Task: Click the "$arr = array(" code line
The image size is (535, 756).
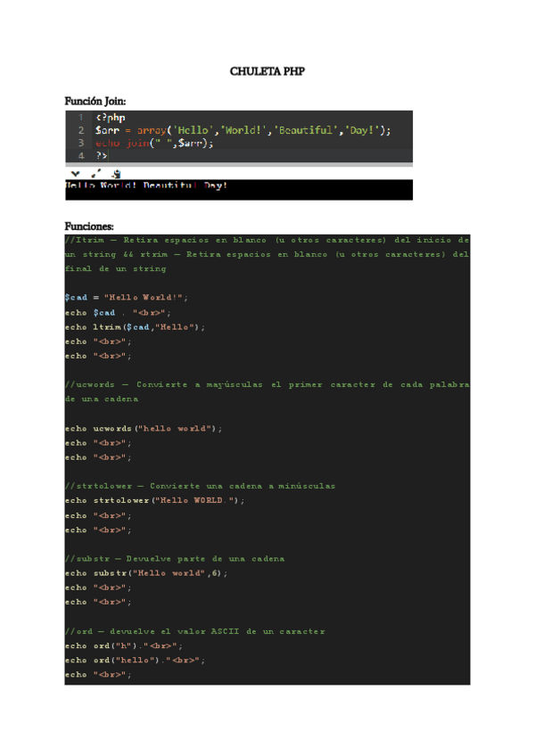Action: tap(243, 130)
